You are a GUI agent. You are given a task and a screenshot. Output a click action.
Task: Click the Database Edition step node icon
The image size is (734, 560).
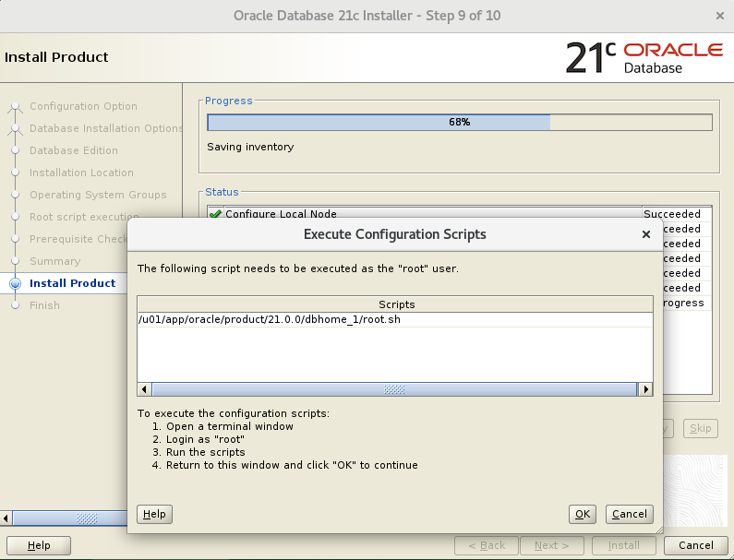[16, 150]
